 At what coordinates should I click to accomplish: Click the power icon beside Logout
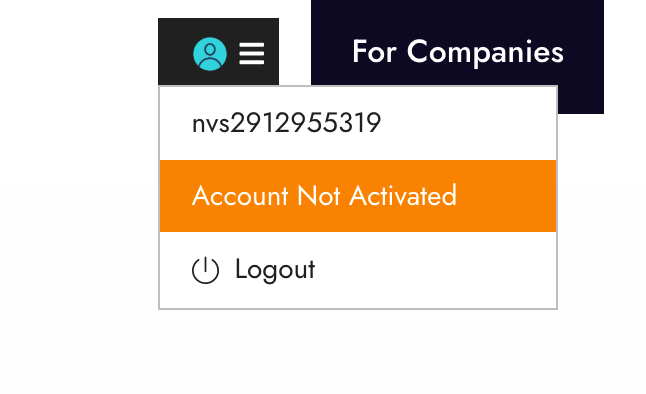205,270
